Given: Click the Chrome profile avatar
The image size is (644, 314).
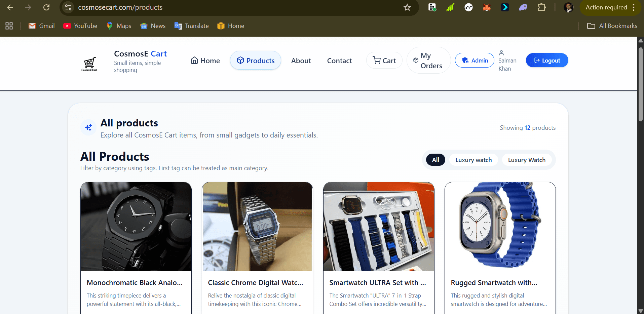Looking at the screenshot, I should pos(568,7).
